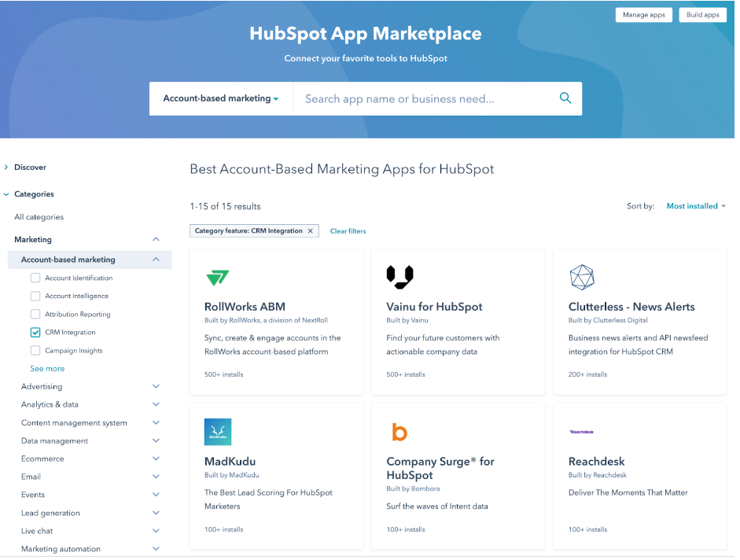Focus the app search input field
This screenshot has height=560, width=740.
coord(425,99)
